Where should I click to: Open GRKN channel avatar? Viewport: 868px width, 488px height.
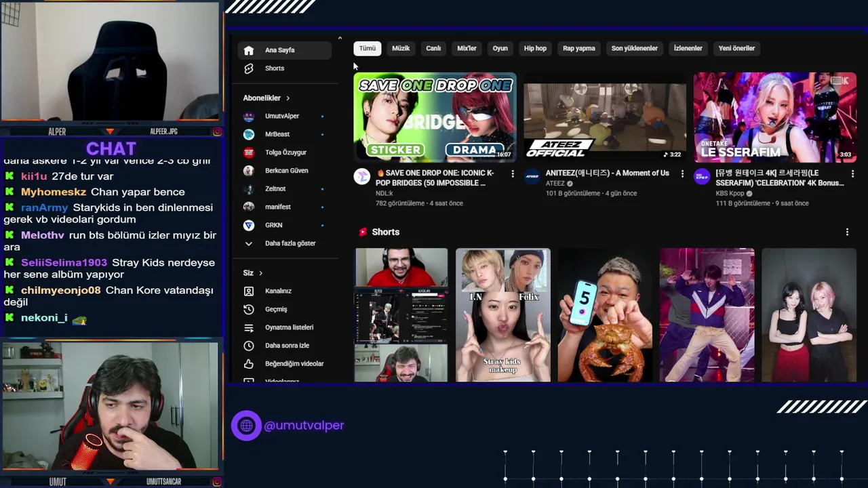[x=249, y=225]
